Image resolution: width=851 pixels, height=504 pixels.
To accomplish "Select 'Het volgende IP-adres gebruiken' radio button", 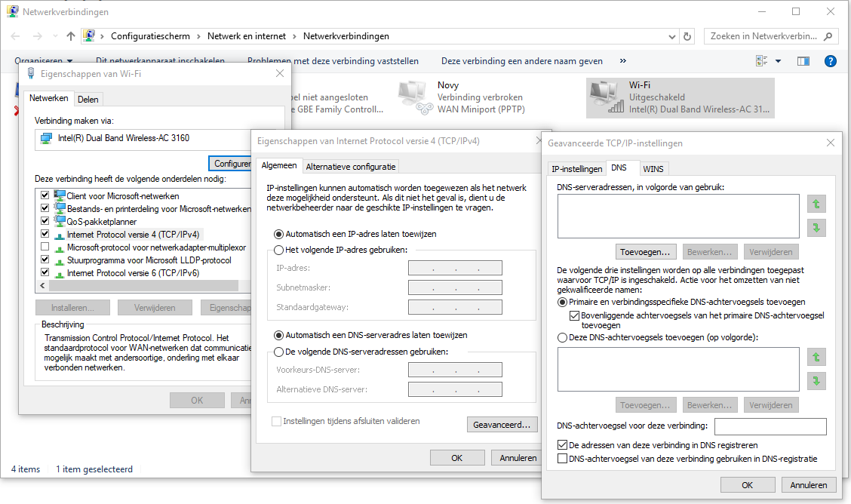I will click(x=278, y=250).
